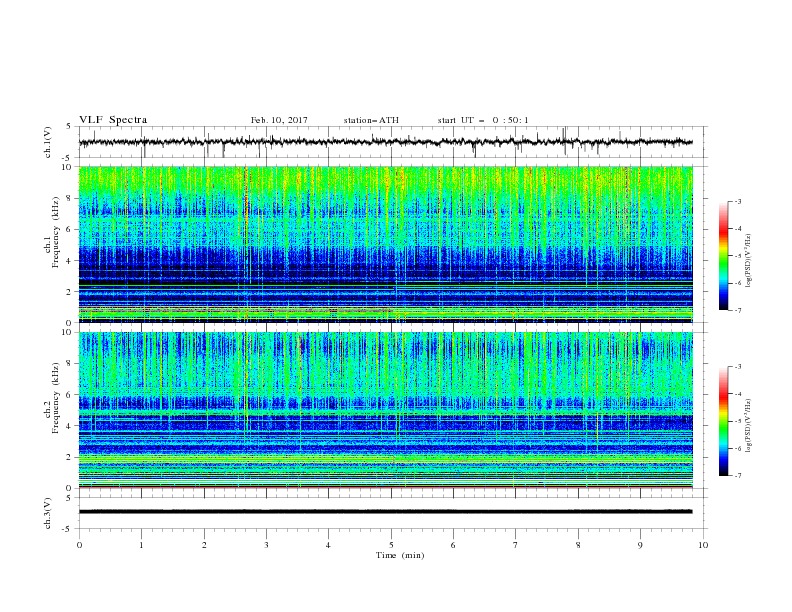The width and height of the screenshot is (792, 612).
Task: Click the ch.2 color bar "log(PSD)(V²/Hz)" label
Action: [x=749, y=425]
